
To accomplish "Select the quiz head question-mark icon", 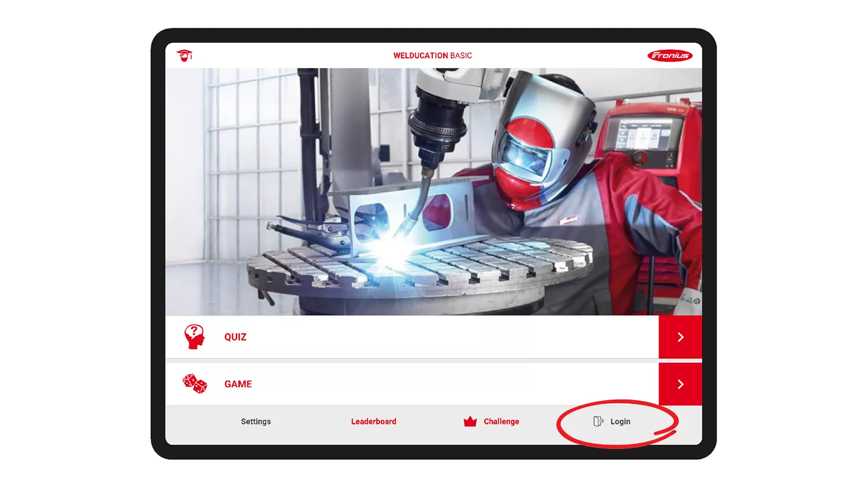I will coord(194,337).
